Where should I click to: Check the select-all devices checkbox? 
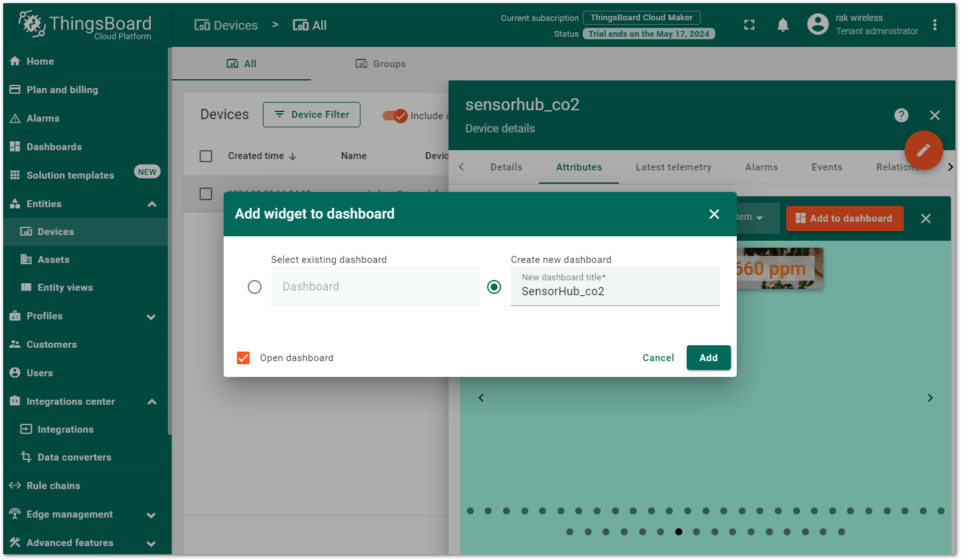point(206,156)
